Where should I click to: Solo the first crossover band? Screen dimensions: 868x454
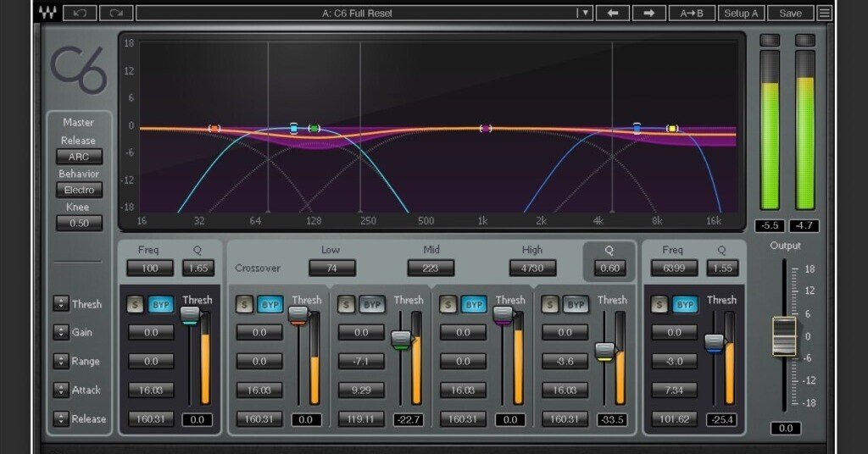244,304
